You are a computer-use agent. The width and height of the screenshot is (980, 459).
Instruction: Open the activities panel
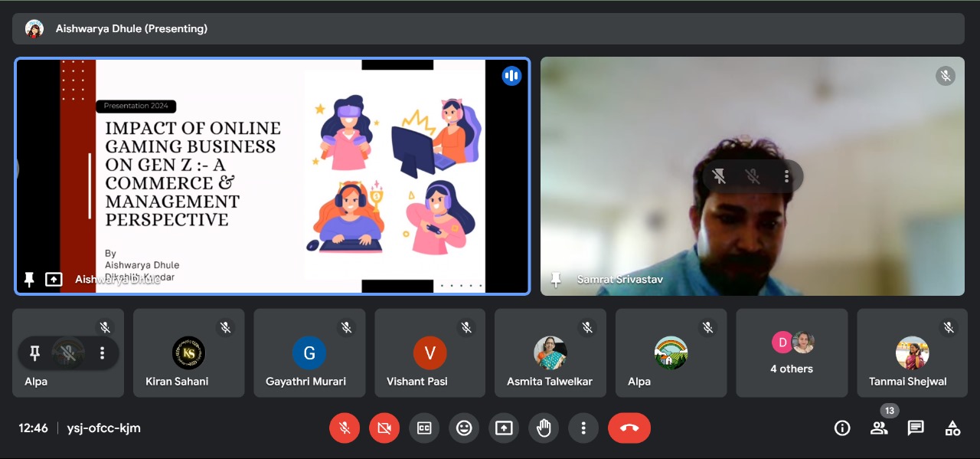(952, 428)
